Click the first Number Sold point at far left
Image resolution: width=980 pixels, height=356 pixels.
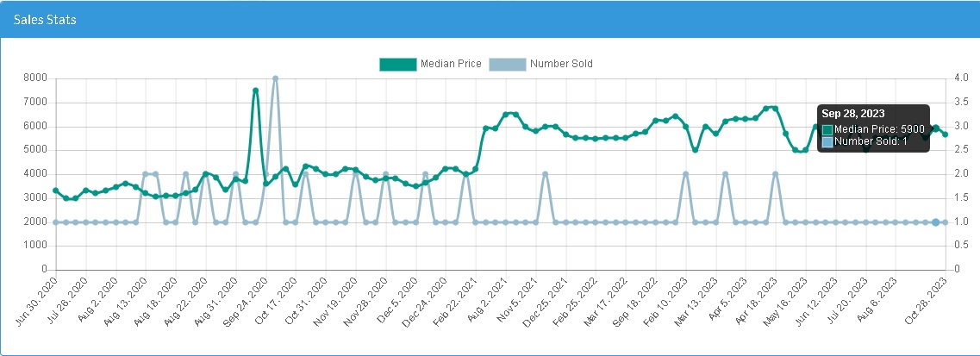[56, 222]
